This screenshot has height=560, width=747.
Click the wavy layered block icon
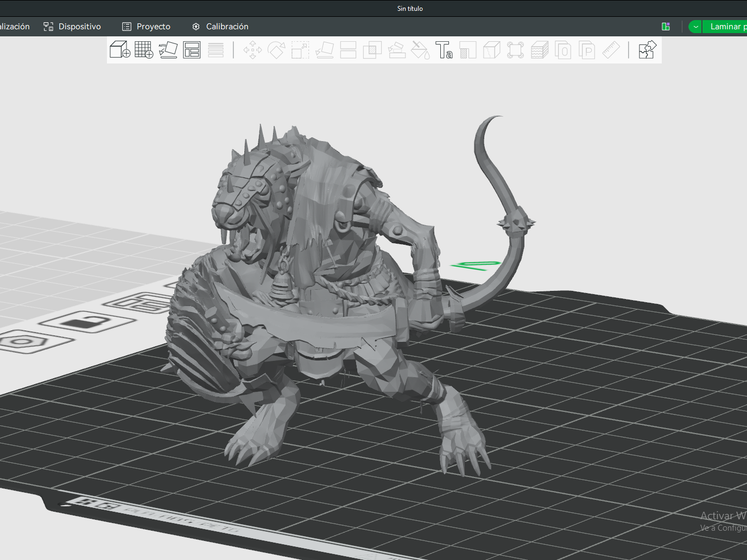coord(540,50)
